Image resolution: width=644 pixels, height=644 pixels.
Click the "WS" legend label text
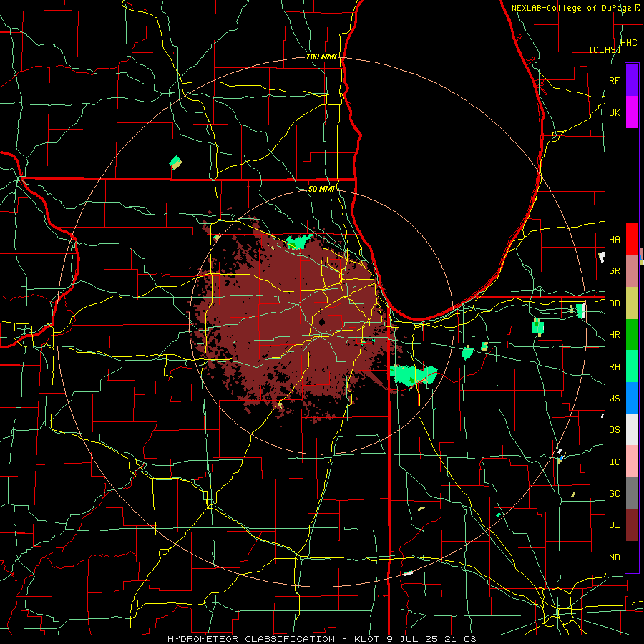[614, 398]
